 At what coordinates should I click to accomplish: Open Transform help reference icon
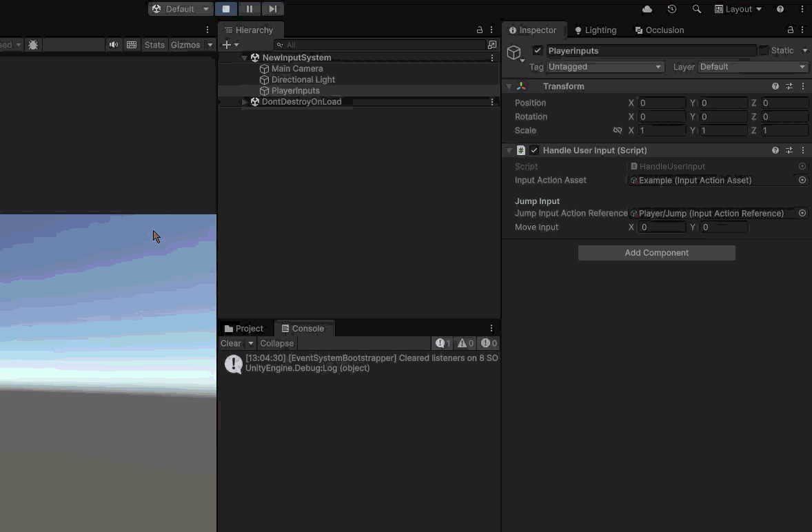pyautogui.click(x=775, y=86)
